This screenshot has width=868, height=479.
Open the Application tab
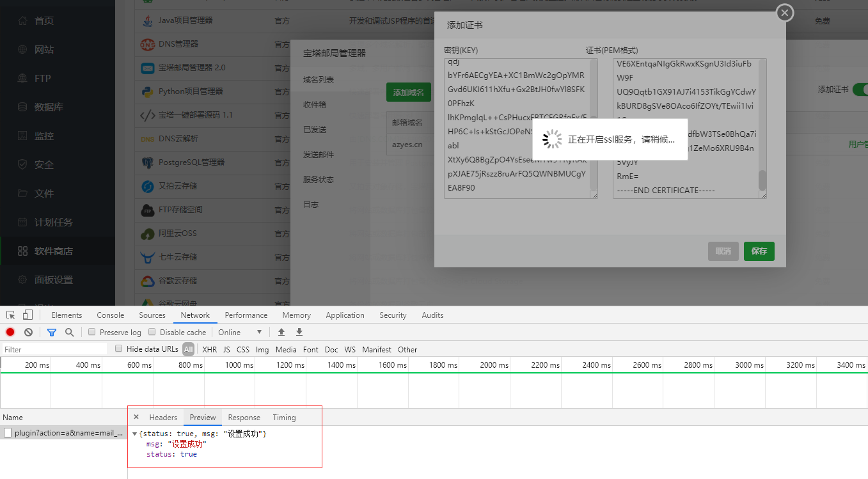(x=345, y=315)
